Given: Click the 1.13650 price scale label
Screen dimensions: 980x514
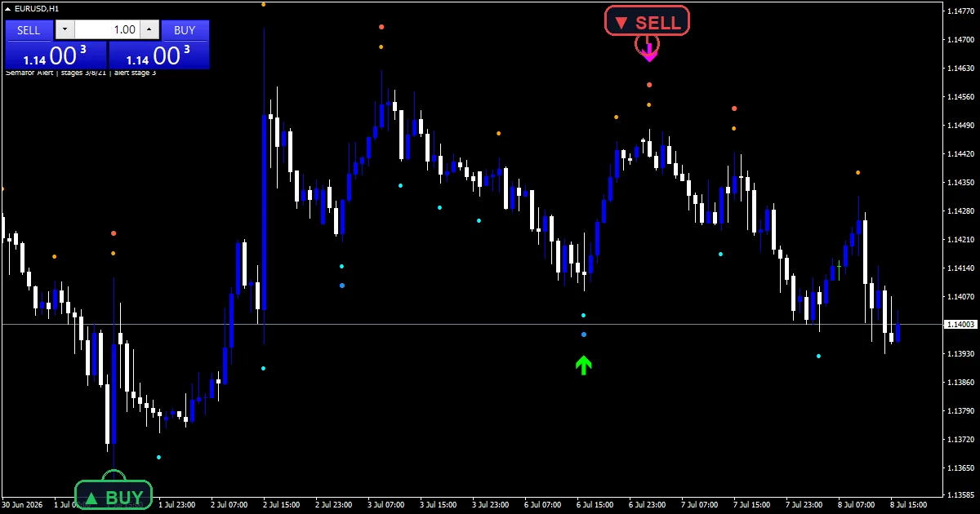Looking at the screenshot, I should (960, 468).
